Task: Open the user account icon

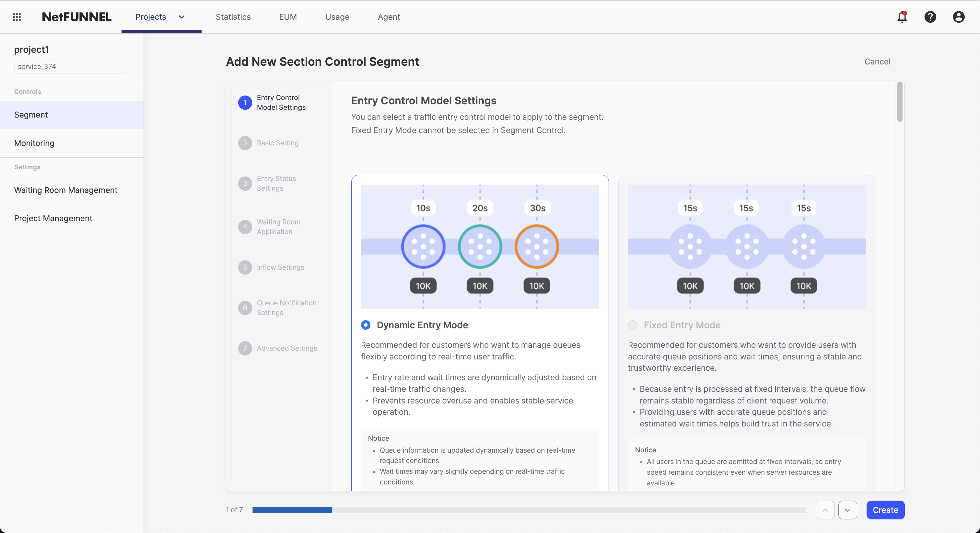Action: 958,17
